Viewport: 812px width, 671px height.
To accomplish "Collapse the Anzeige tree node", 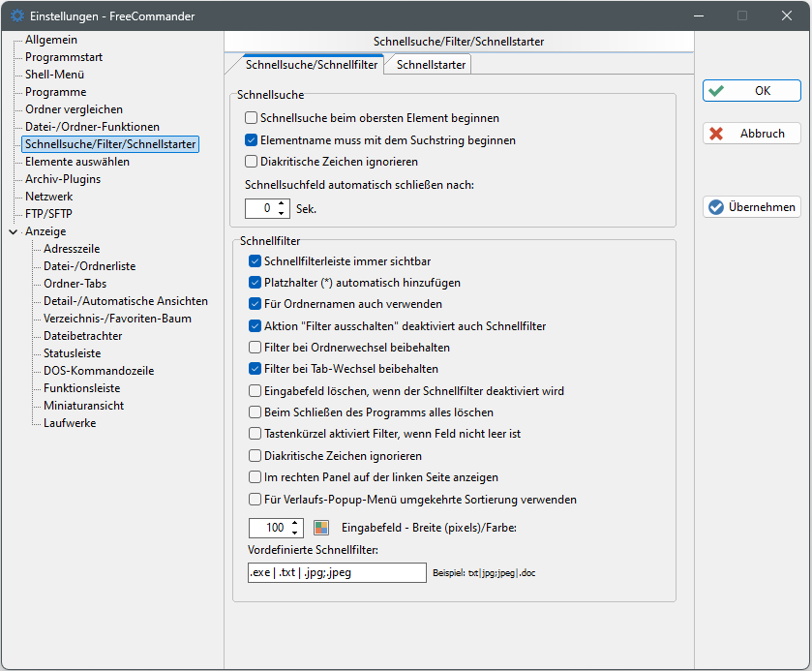I will (14, 231).
